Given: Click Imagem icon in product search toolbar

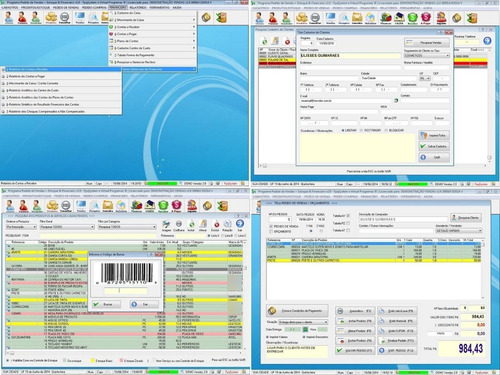Looking at the screenshot, I should click(x=166, y=225).
